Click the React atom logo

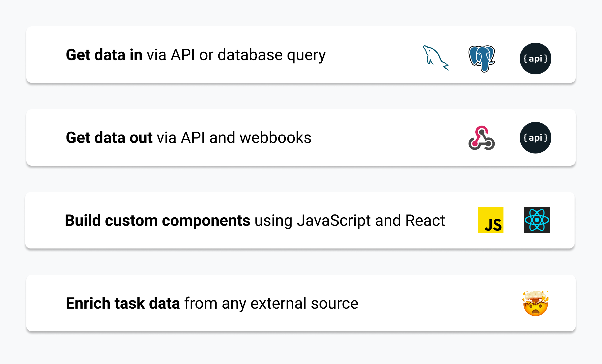[537, 220]
